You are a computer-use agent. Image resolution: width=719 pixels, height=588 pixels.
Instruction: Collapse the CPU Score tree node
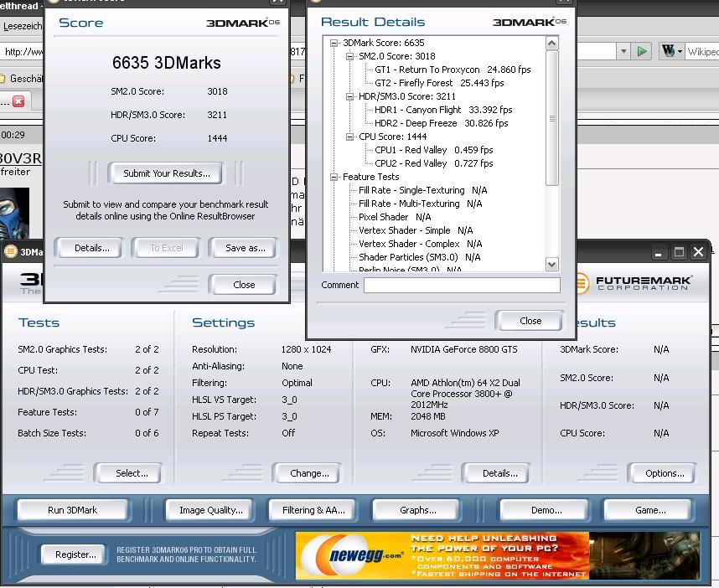tap(350, 137)
